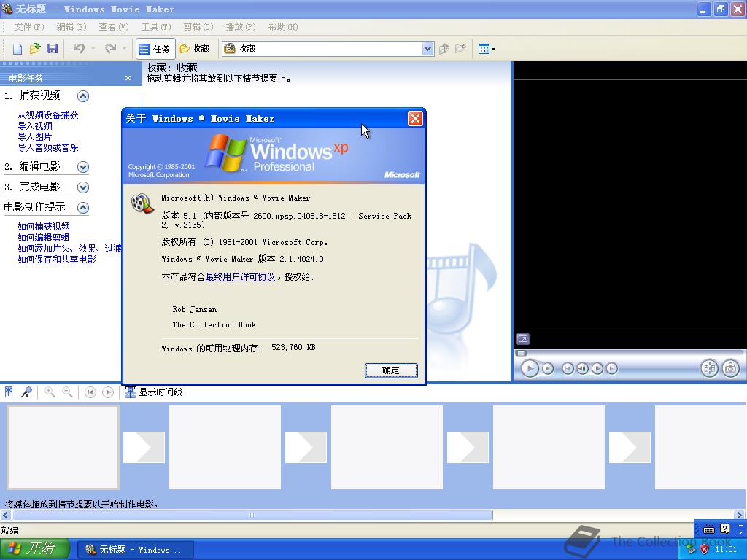Click 最终用户许可协议 link in About dialog
The image size is (747, 560).
point(240,276)
